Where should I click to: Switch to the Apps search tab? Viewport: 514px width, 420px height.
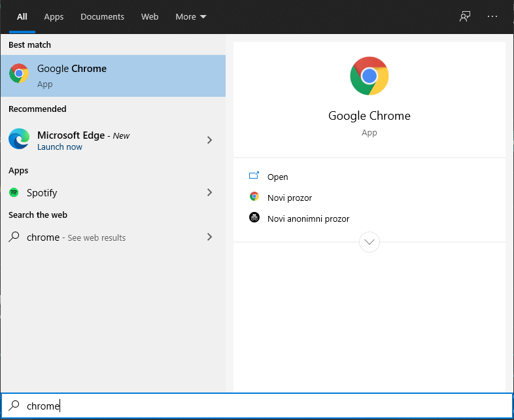pyautogui.click(x=54, y=17)
